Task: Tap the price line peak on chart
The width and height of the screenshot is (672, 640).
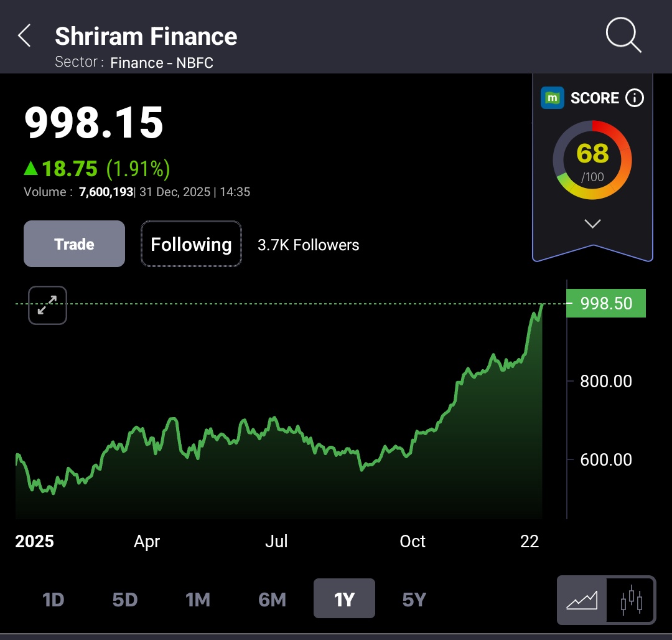Action: click(x=543, y=304)
